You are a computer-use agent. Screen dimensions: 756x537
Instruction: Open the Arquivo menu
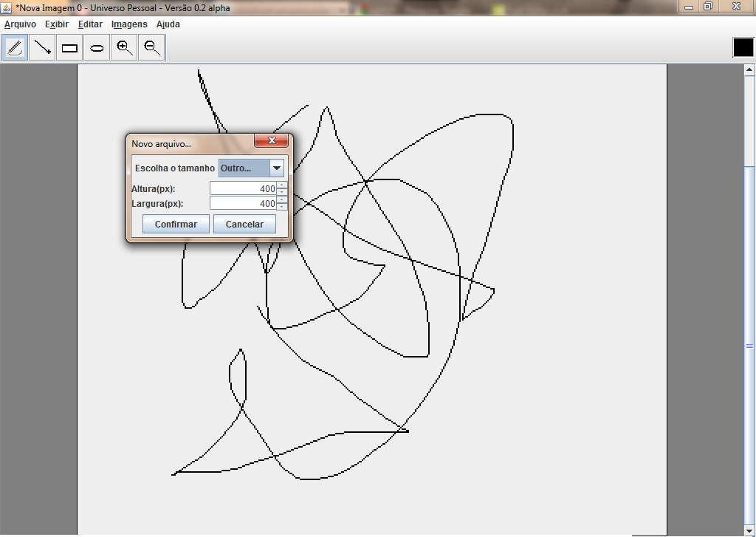20,24
